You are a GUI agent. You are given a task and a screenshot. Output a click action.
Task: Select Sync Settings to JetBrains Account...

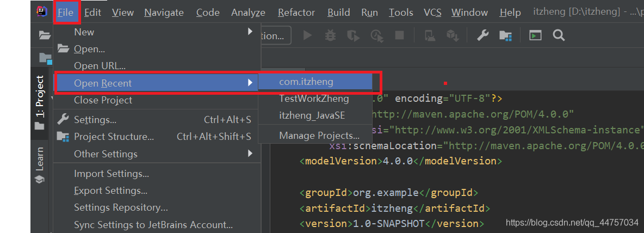(157, 225)
